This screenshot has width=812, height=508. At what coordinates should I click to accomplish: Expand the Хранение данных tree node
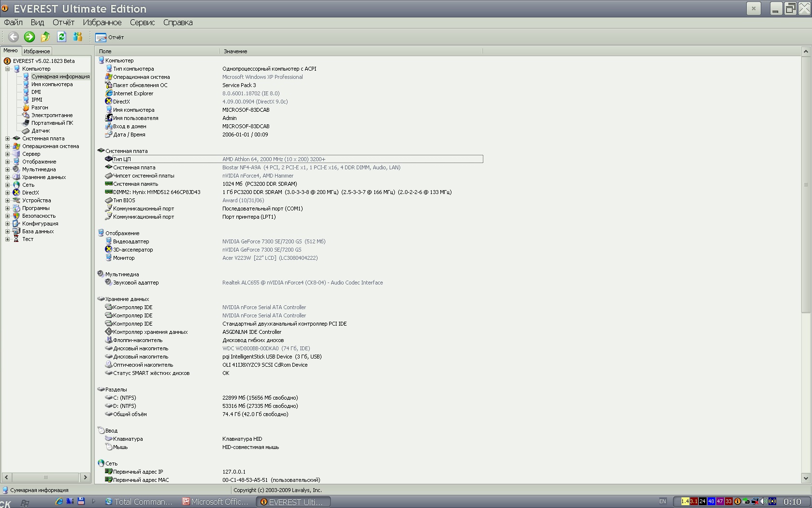tap(7, 177)
